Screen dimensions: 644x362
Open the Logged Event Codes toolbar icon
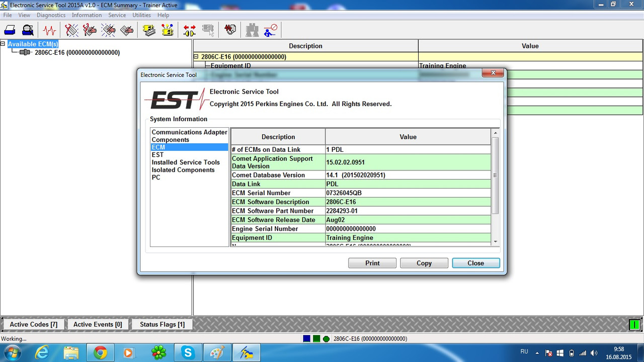pyautogui.click(x=127, y=30)
